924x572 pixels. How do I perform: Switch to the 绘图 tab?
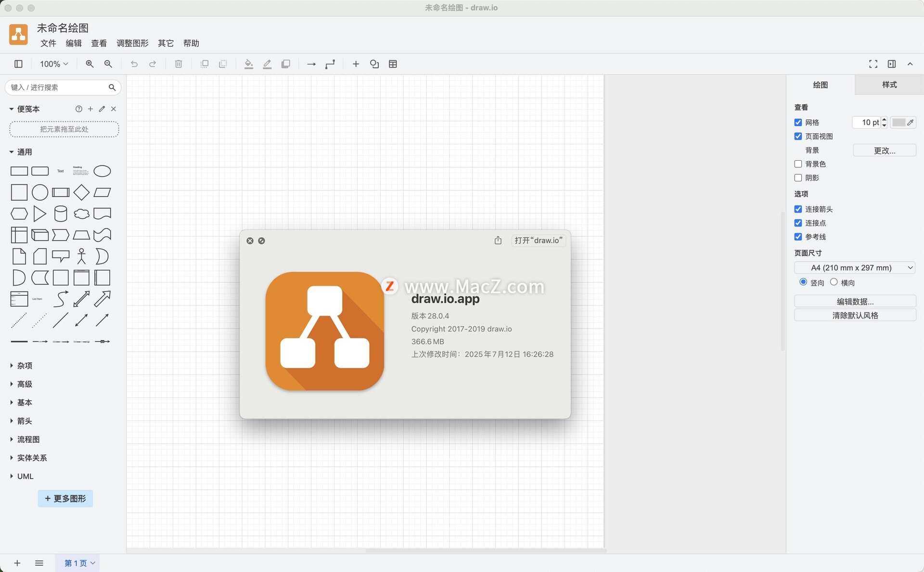tap(821, 85)
